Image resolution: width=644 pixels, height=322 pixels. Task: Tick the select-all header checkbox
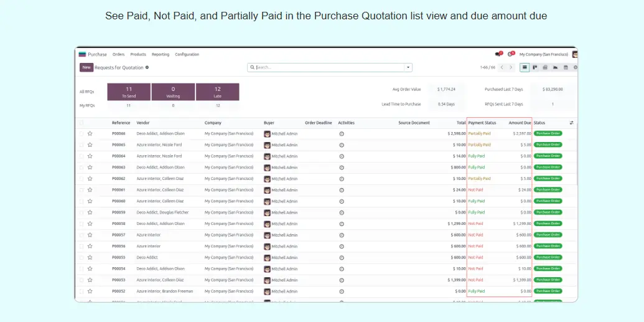click(x=82, y=123)
